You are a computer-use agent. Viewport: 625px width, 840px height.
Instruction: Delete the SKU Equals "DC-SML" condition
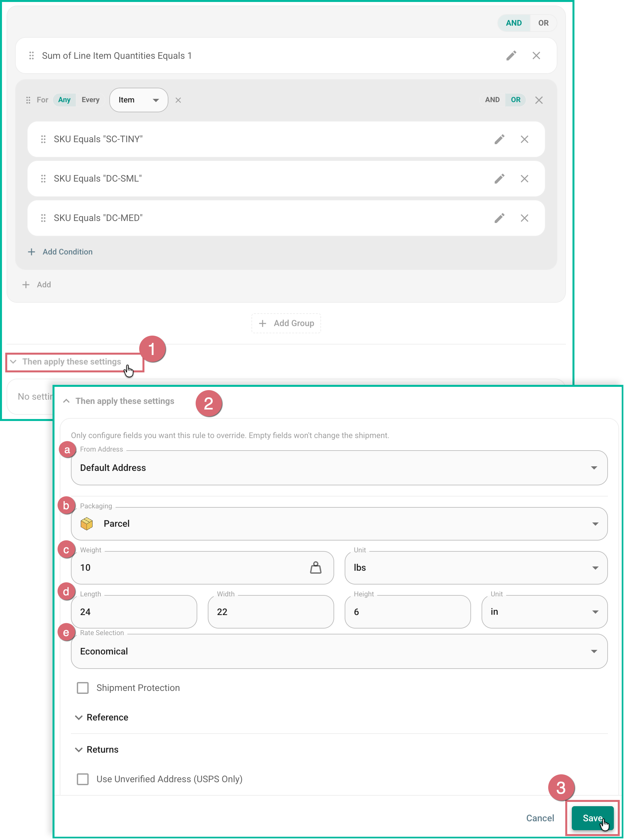(x=524, y=179)
